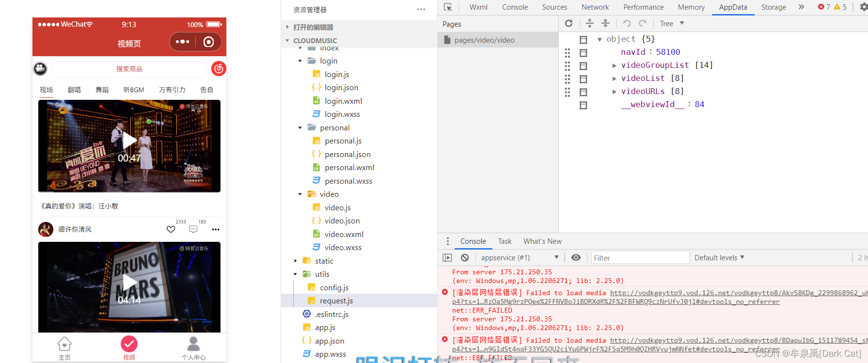Open the console sidebar toggle icon
Viewport: 868px width, 363px height.
pos(447,258)
